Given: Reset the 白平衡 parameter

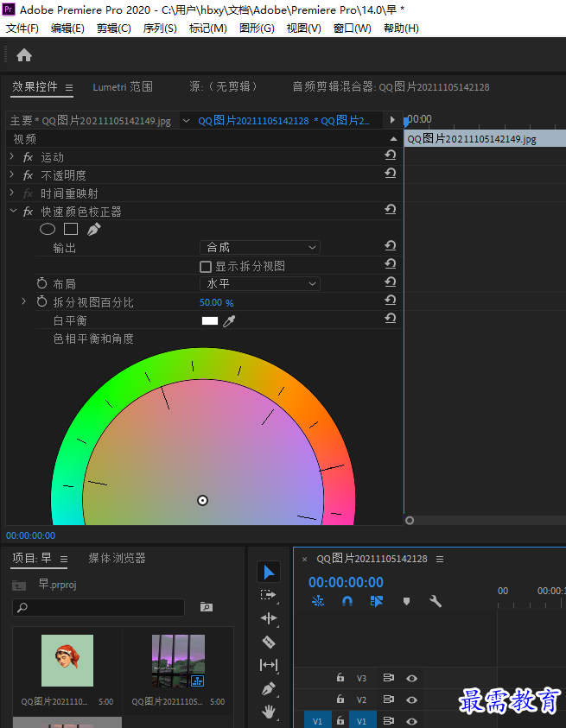Looking at the screenshot, I should click(391, 318).
